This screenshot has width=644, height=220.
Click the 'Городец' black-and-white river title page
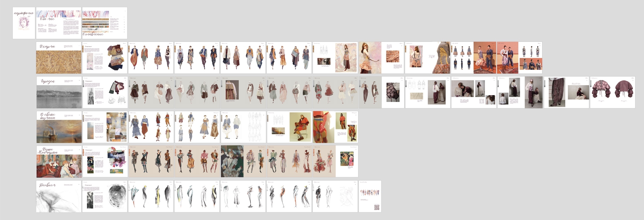click(59, 92)
